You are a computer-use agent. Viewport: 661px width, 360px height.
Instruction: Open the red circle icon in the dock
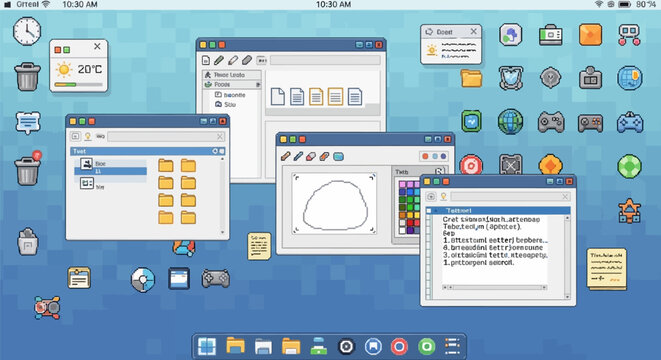point(399,347)
